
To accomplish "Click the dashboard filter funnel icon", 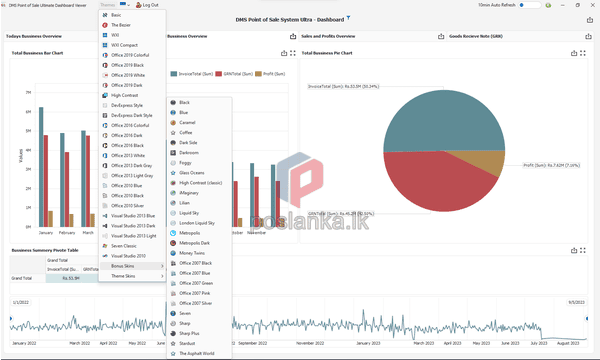I will pyautogui.click(x=349, y=18).
